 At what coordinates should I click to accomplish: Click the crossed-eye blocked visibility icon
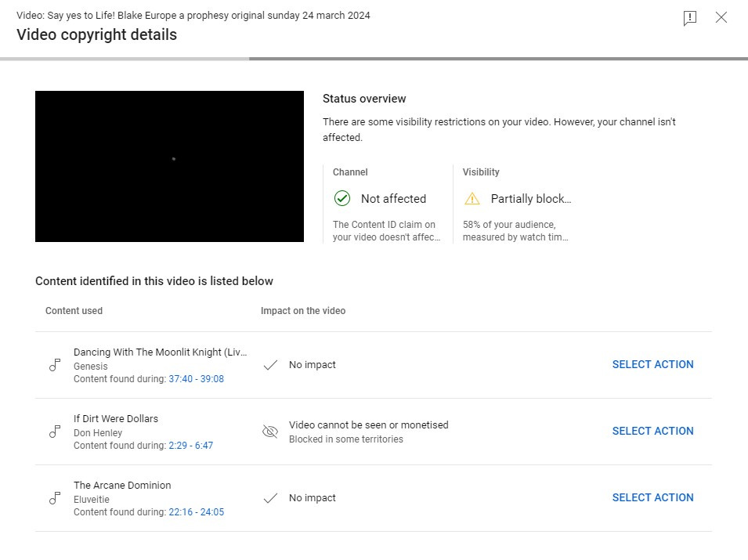click(270, 432)
